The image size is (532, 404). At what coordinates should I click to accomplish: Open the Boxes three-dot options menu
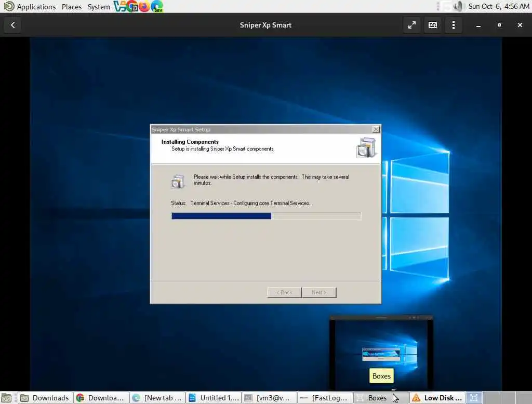pos(453,25)
